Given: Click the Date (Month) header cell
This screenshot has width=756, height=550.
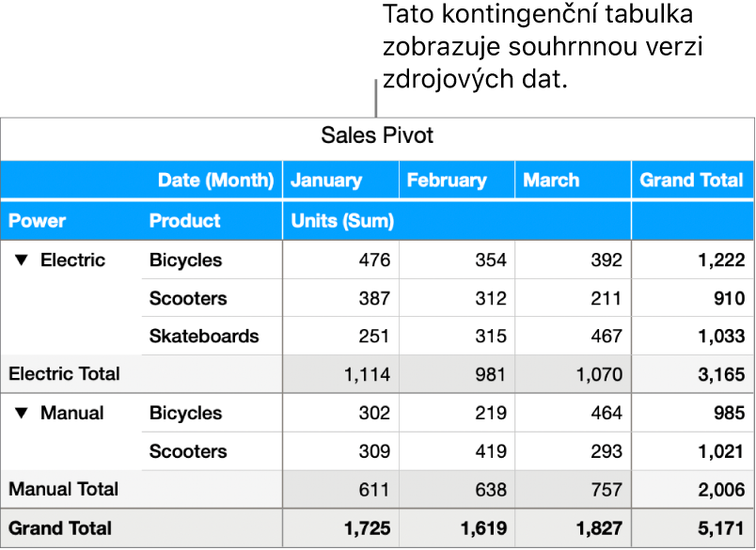Looking at the screenshot, I should 215,181.
